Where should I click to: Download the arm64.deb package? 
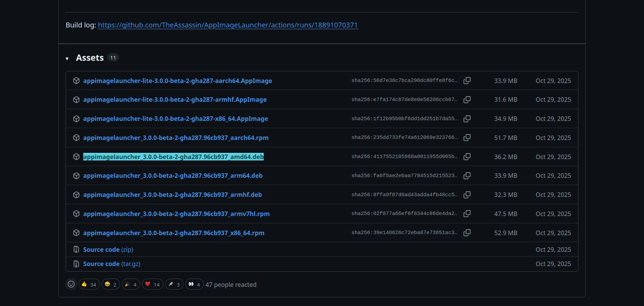click(x=173, y=176)
